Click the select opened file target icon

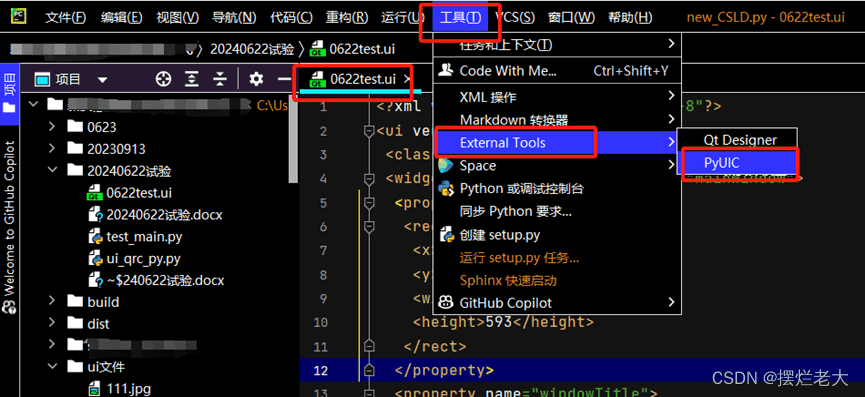[x=163, y=79]
